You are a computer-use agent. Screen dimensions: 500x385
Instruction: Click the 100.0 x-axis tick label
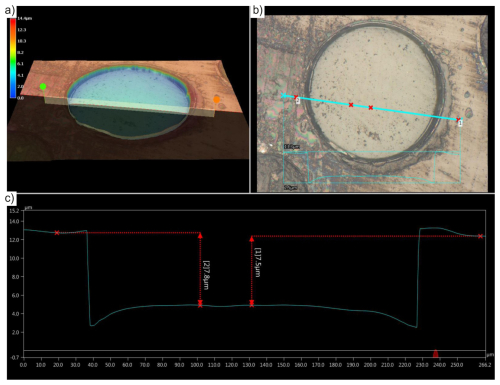pos(197,365)
